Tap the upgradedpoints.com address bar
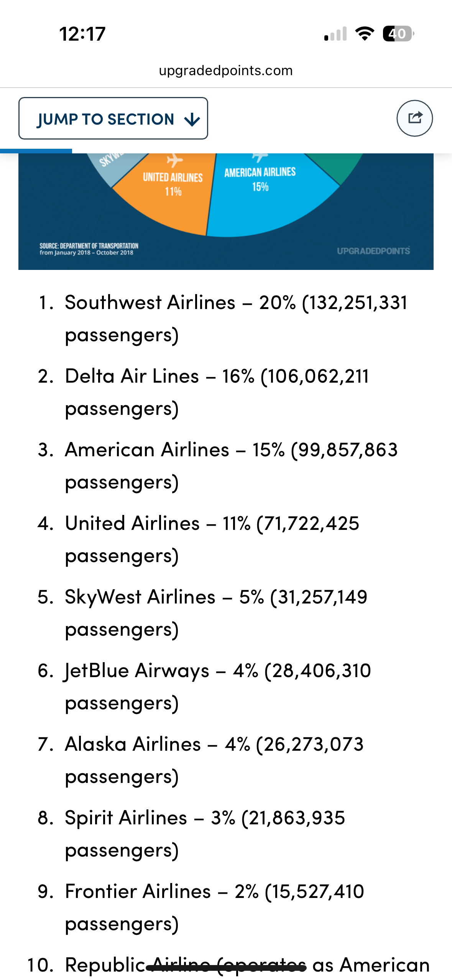This screenshot has width=452, height=980. coord(226,71)
